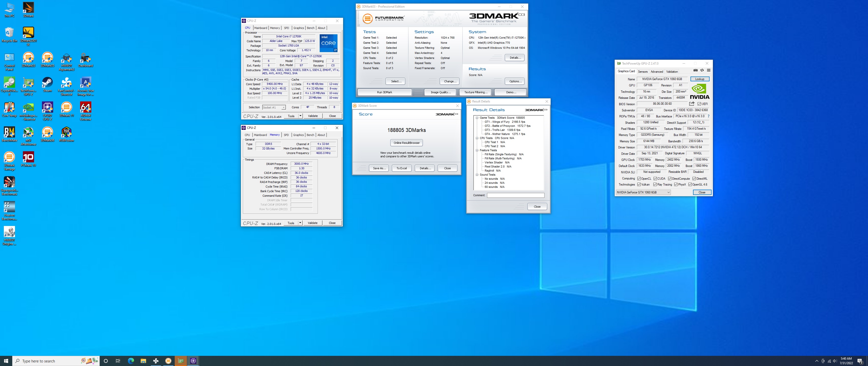Open the 3DMark05 desktop shortcut

pos(47,59)
